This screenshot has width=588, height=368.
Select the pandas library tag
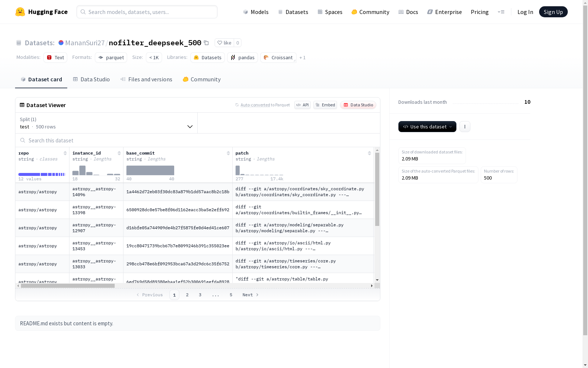coord(243,57)
